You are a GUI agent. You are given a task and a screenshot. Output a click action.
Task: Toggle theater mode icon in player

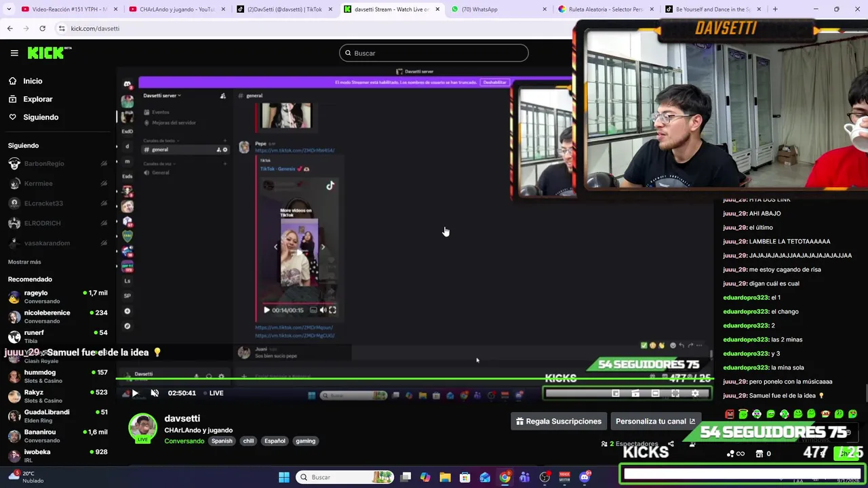(x=655, y=393)
